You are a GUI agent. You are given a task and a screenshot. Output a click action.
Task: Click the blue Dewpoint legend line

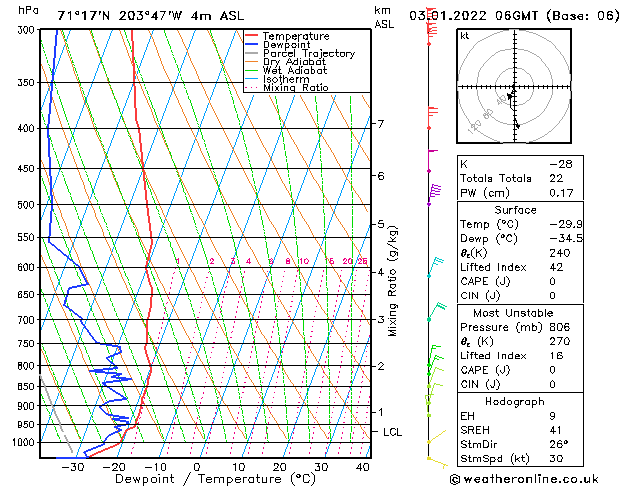click(x=251, y=45)
